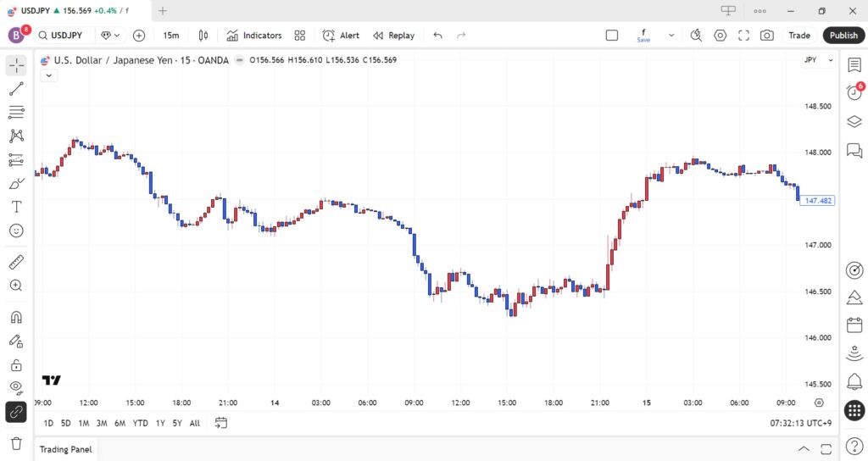Click the USDJPY symbol search field

(x=66, y=36)
